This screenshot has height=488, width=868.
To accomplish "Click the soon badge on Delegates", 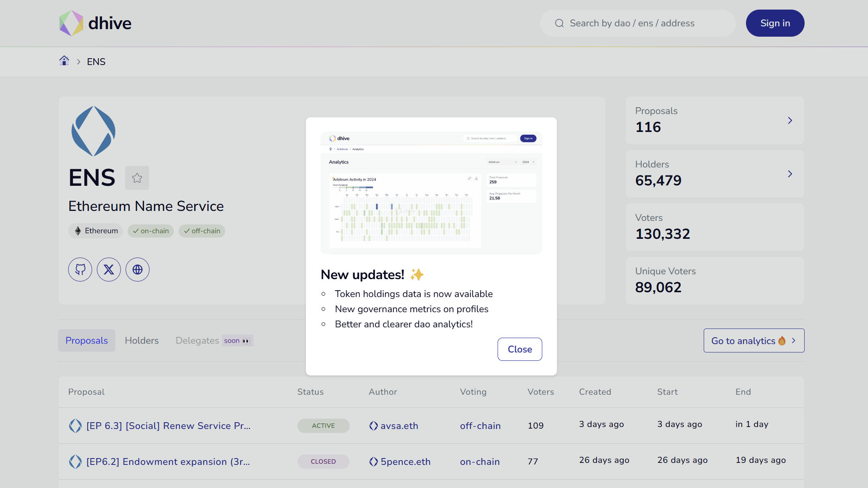I will point(238,340).
